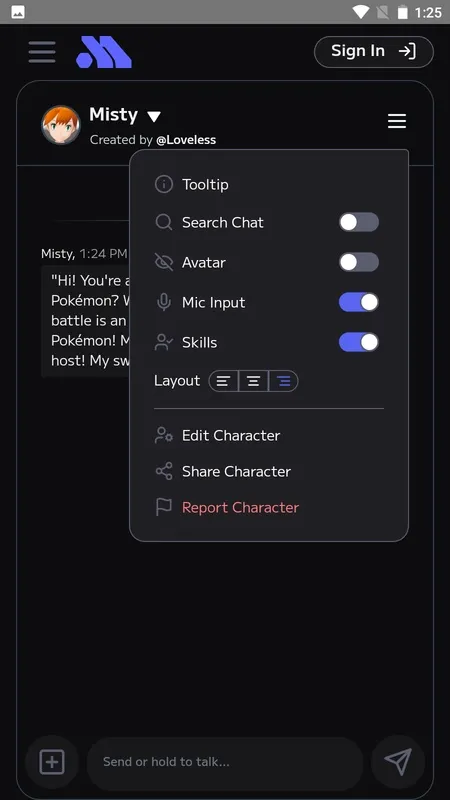Enable the Search Chat toggle
450x800 pixels.
click(x=359, y=222)
